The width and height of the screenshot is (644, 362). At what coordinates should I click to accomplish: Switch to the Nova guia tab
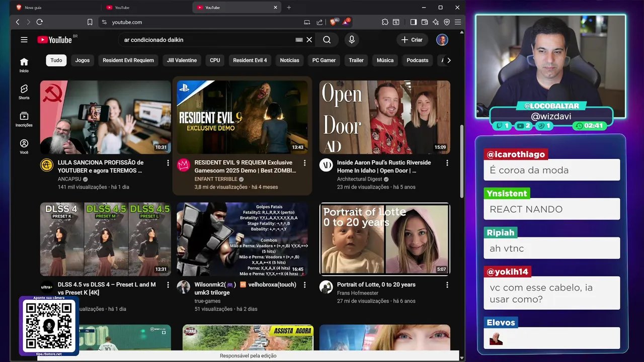point(55,8)
